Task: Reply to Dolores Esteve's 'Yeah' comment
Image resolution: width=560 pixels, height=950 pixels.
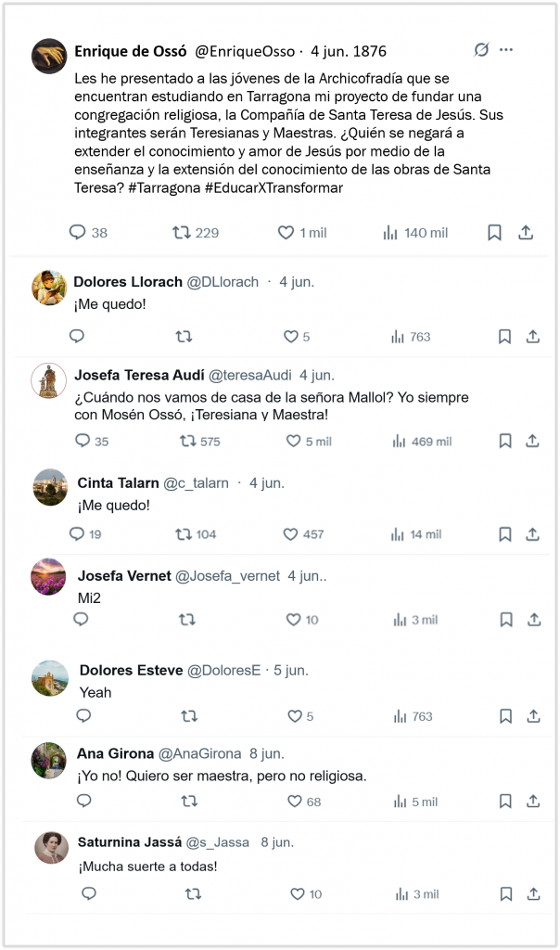Action: [x=83, y=715]
